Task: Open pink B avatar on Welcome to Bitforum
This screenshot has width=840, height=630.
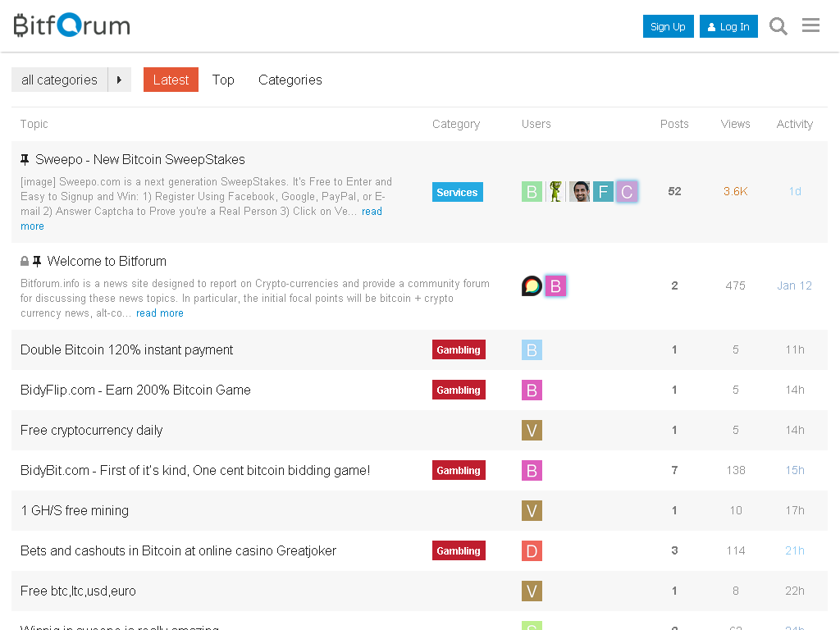Action: (x=555, y=286)
